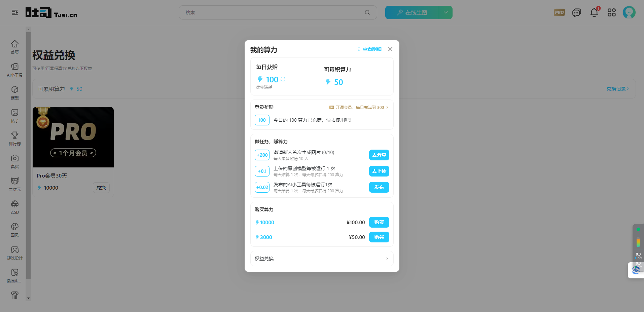Open your profile avatar menu
Screen dimensions: 644x312
point(629,12)
